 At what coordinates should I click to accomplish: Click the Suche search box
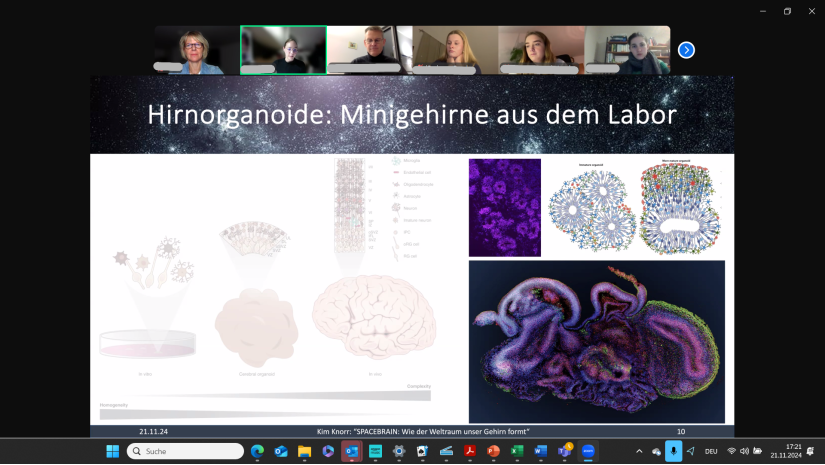click(186, 451)
